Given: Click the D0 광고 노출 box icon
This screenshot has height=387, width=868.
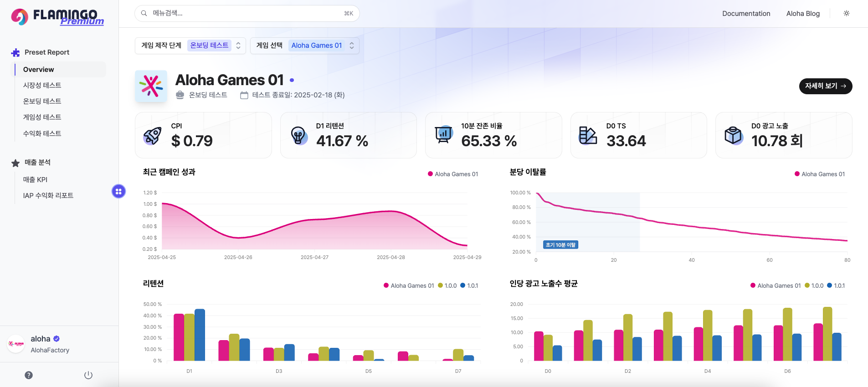Looking at the screenshot, I should (733, 136).
